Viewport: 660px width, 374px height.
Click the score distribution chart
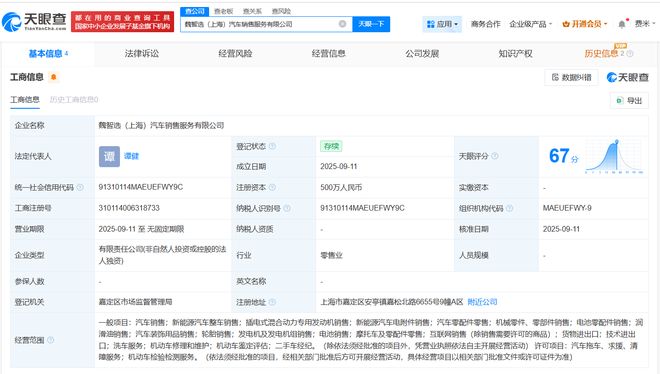pyautogui.click(x=614, y=156)
